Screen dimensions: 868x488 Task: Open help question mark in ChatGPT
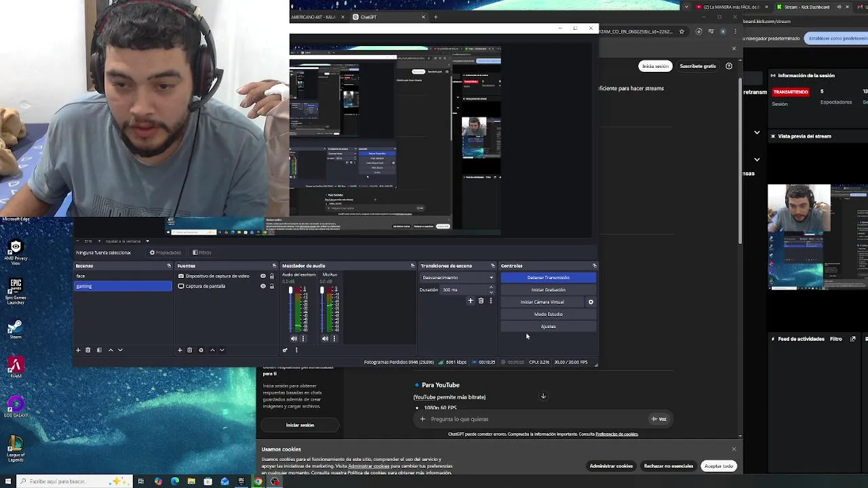tap(729, 66)
